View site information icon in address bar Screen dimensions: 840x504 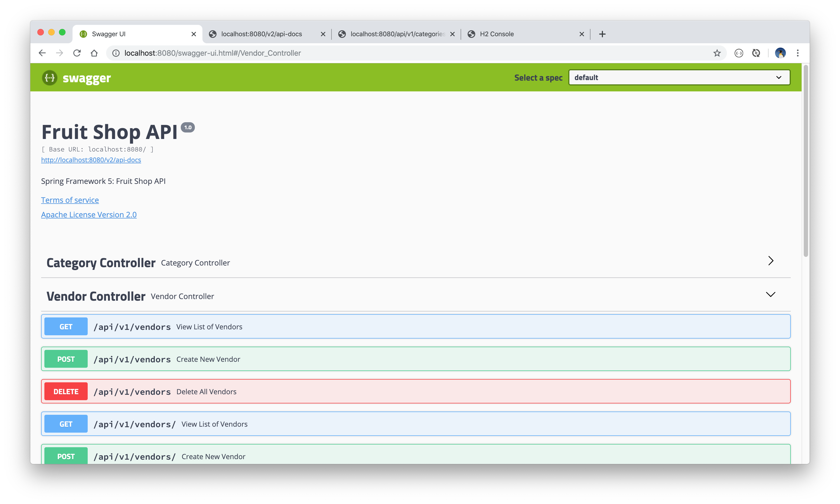pyautogui.click(x=116, y=53)
